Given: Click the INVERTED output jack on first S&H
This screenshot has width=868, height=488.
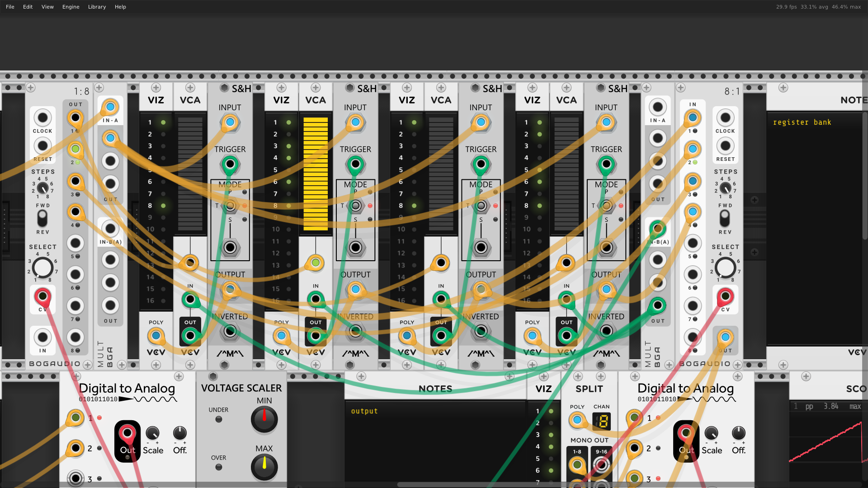Looking at the screenshot, I should point(230,332).
